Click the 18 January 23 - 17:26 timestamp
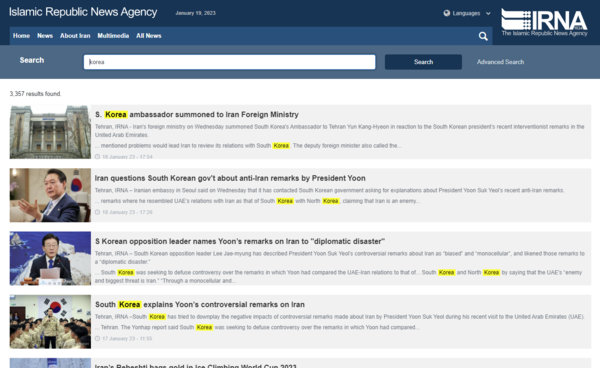The width and height of the screenshot is (600, 368). pyautogui.click(x=127, y=212)
